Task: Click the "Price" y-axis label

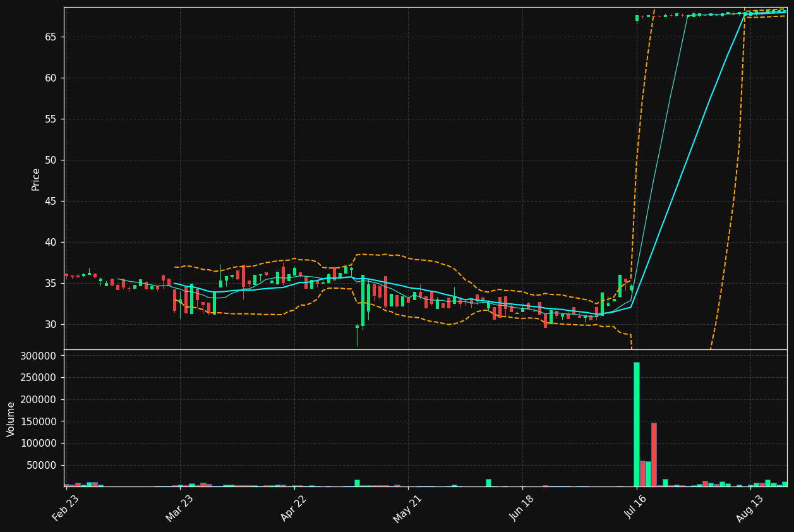Action: point(36,179)
